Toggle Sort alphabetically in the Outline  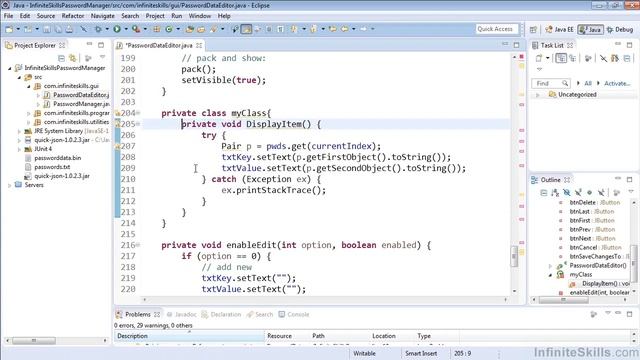(555, 192)
